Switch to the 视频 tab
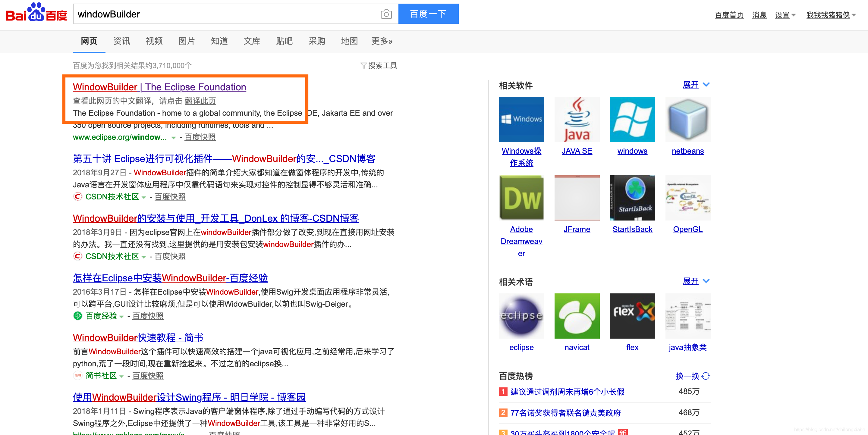The image size is (868, 435). tap(154, 41)
